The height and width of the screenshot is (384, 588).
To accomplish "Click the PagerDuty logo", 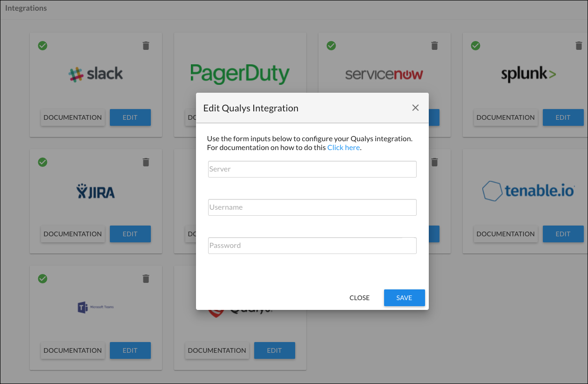I will point(240,74).
